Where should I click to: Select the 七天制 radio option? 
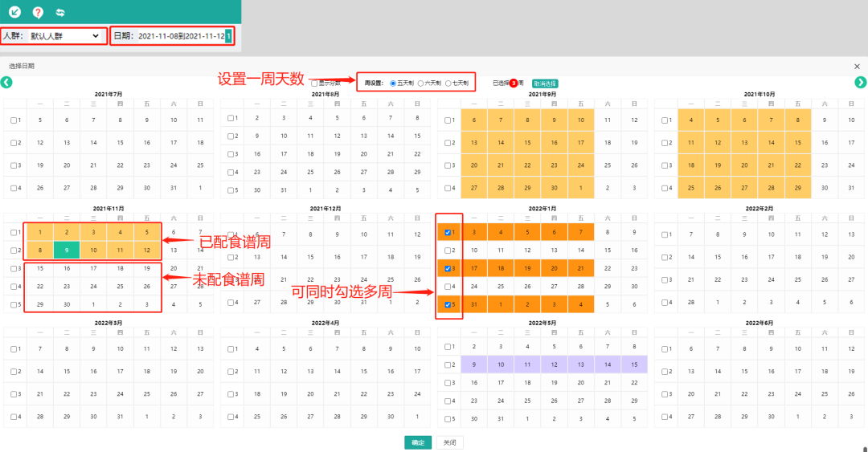(x=448, y=83)
